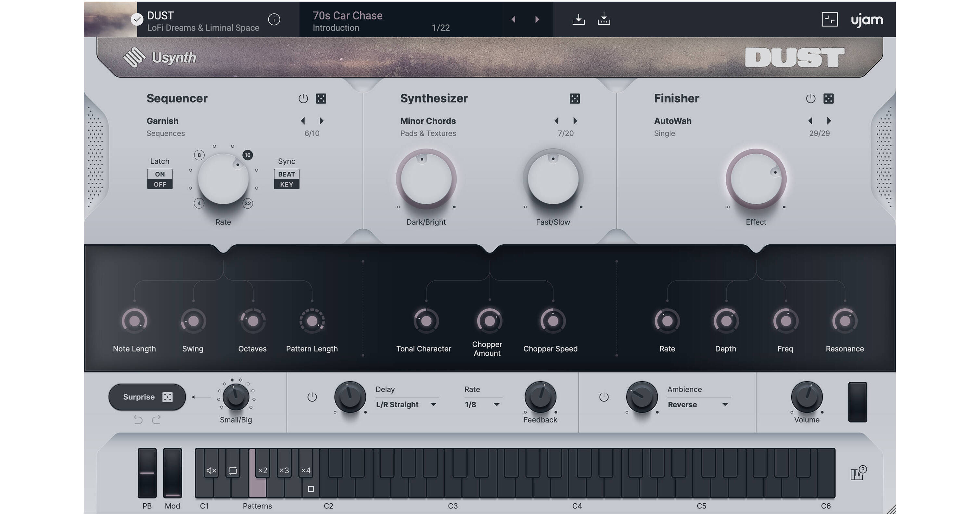
Task: Switch Latch to ON
Action: click(160, 174)
